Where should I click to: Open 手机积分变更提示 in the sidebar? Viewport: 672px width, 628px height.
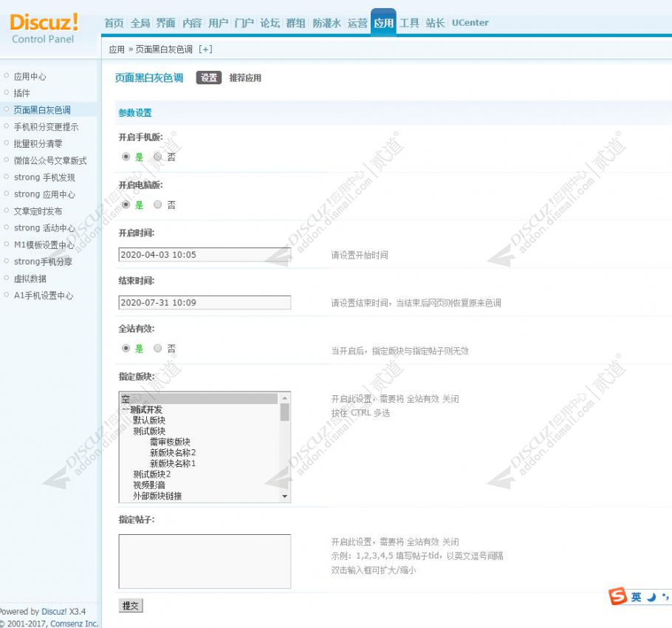[x=47, y=127]
